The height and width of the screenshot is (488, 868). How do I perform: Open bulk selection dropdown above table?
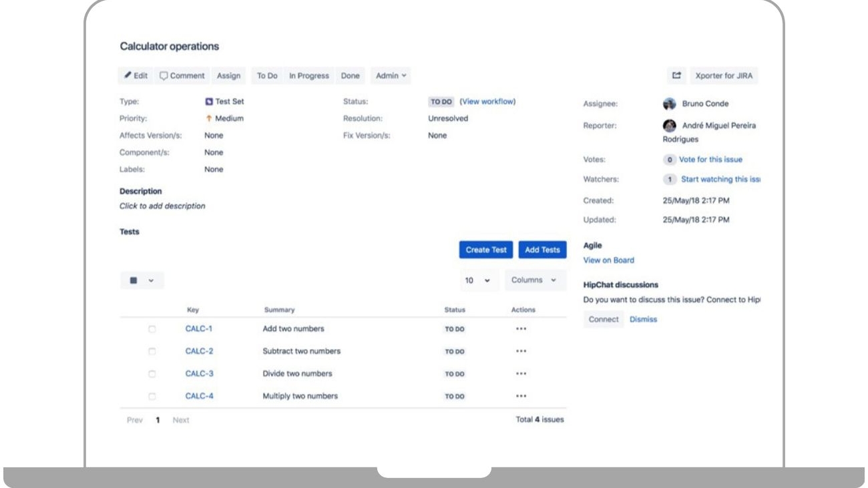click(x=142, y=280)
